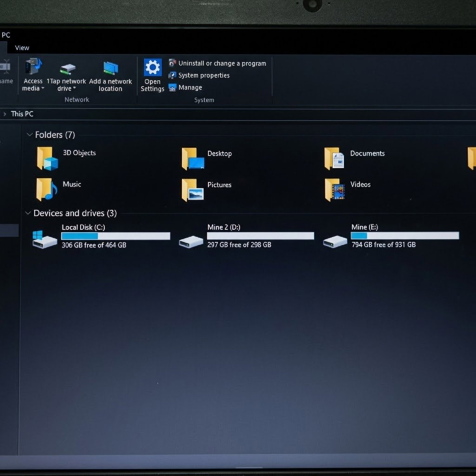The height and width of the screenshot is (476, 476).
Task: Select the Local Disk (C:) drive icon
Action: point(45,240)
